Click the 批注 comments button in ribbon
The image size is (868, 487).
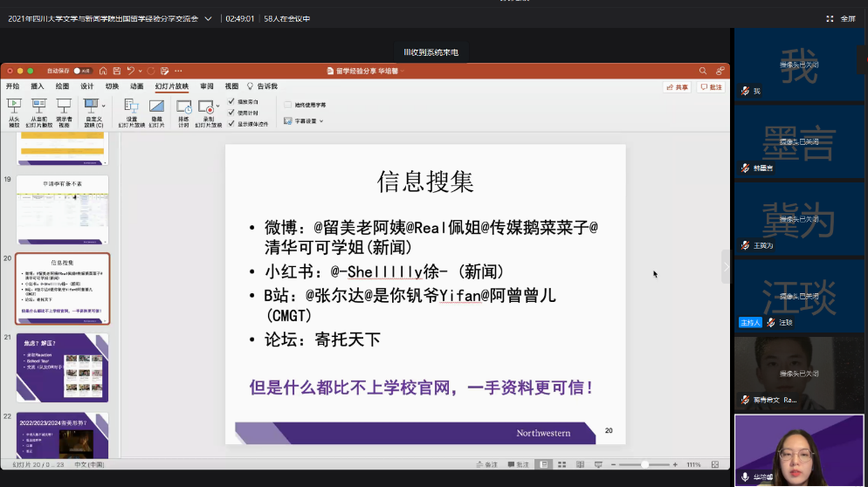pyautogui.click(x=711, y=87)
